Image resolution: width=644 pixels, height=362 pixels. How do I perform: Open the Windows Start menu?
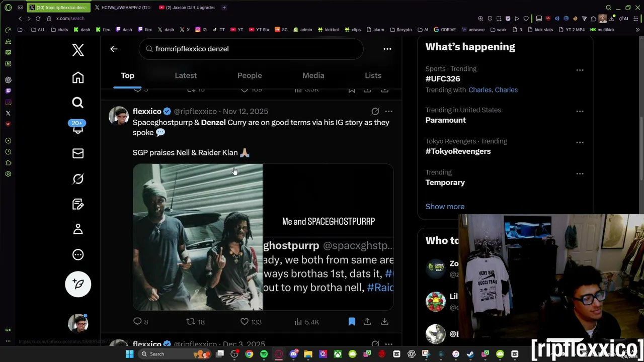tap(129, 354)
